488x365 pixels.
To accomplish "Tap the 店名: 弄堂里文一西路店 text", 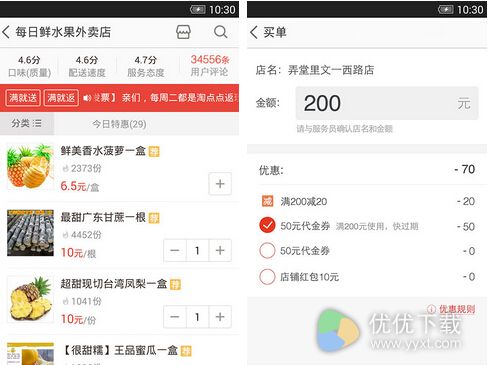I will pos(315,70).
